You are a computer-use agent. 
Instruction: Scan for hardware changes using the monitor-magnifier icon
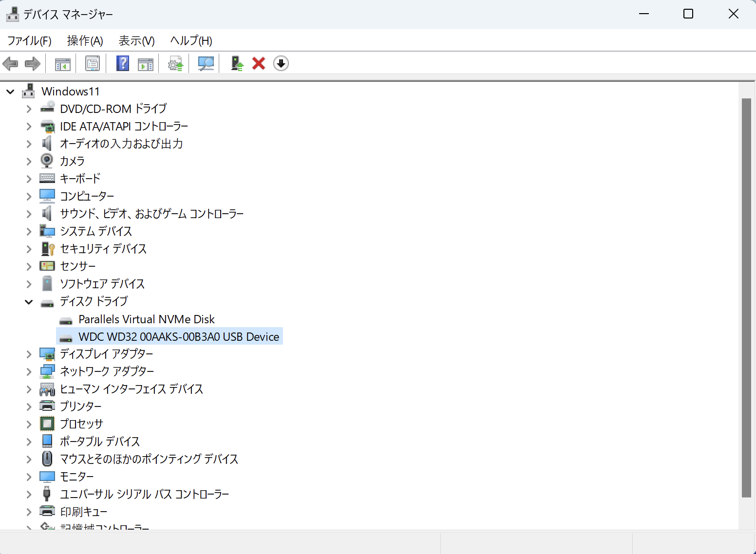(206, 63)
